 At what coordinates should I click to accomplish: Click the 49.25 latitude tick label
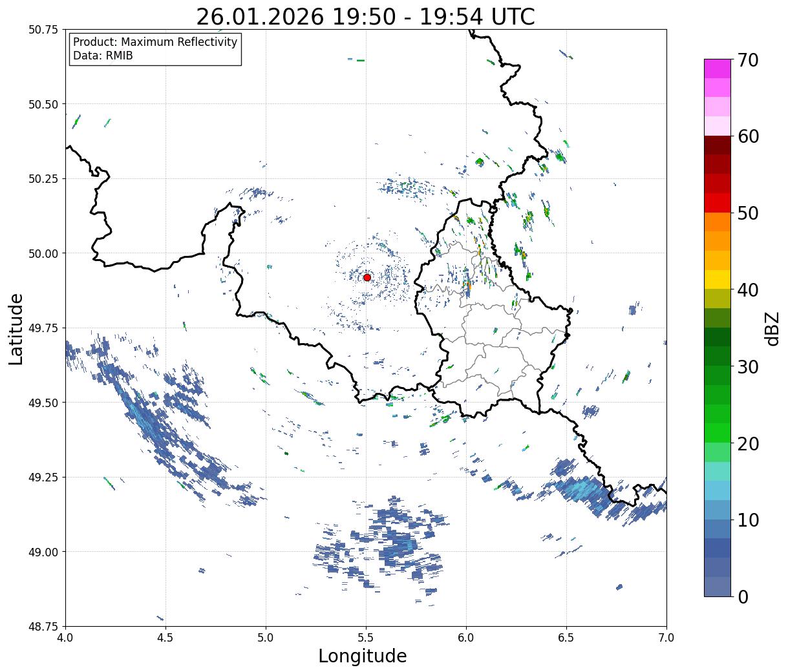(44, 477)
